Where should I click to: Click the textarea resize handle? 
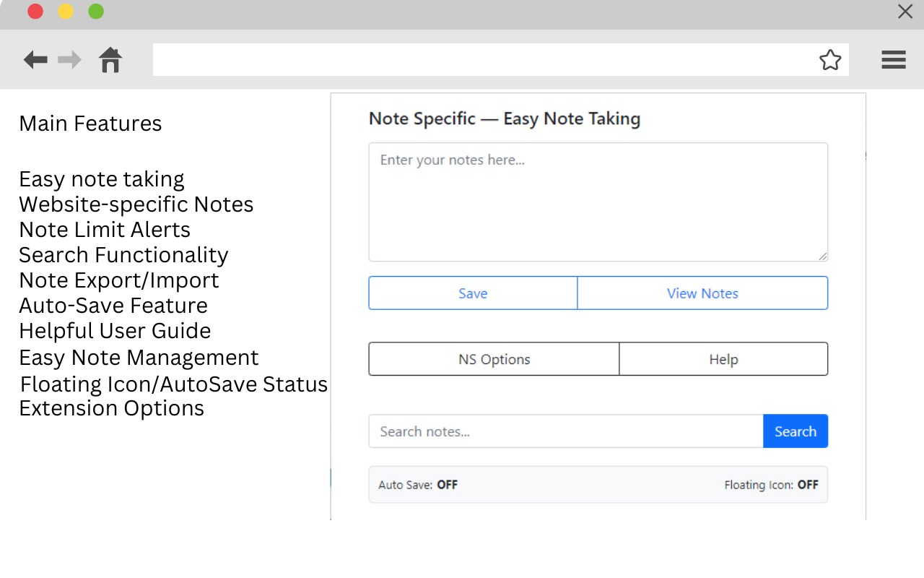(823, 256)
